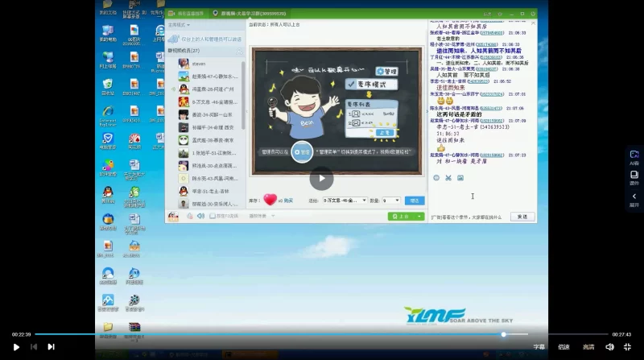The image size is (644, 360).
Task: Skip to the next video
Action: (51, 347)
